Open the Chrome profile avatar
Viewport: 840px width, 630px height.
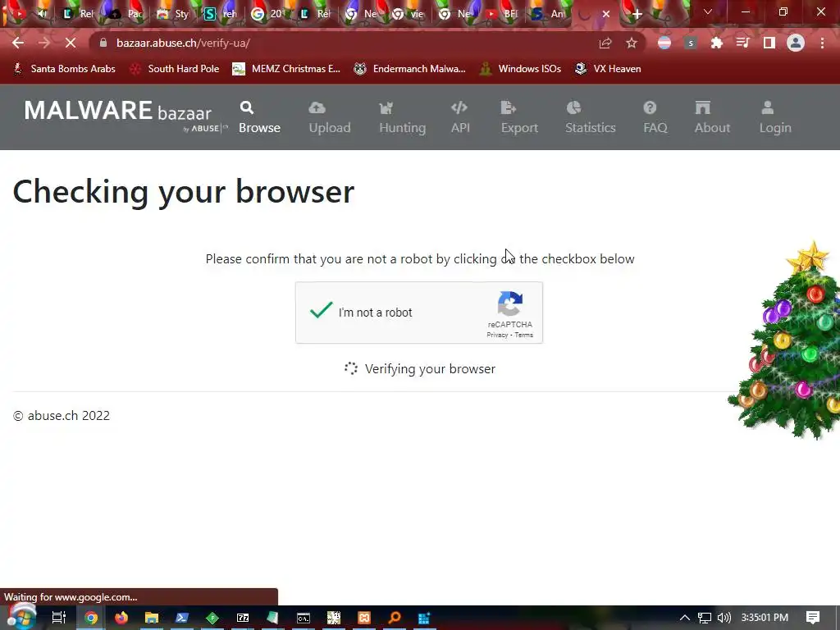coord(796,43)
